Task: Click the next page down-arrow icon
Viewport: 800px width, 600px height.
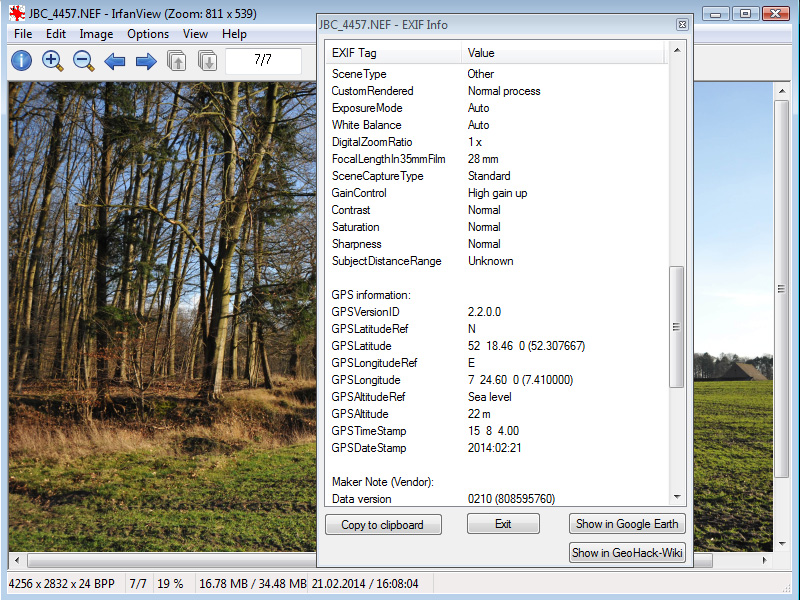Action: [x=207, y=62]
